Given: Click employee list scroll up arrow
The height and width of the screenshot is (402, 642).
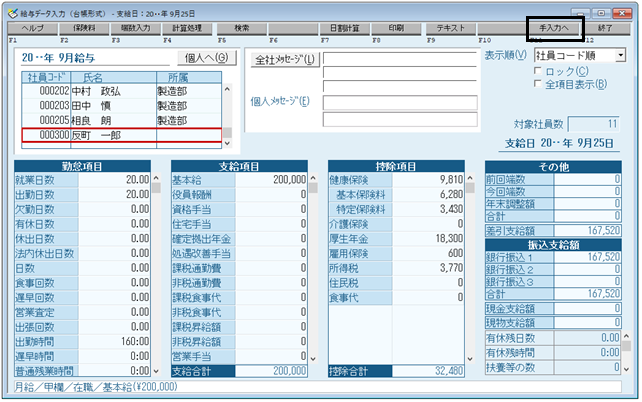Looking at the screenshot, I should (x=227, y=89).
